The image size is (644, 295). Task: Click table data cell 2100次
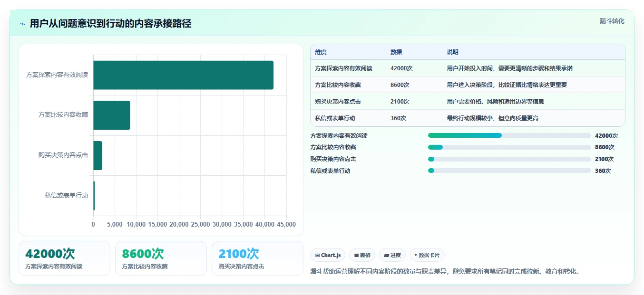(x=400, y=102)
